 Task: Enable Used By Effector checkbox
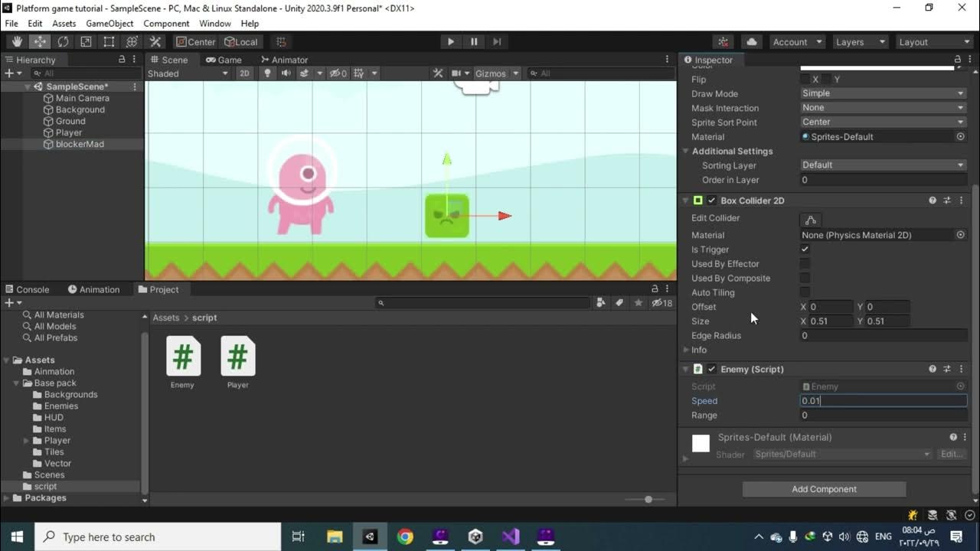click(x=805, y=264)
